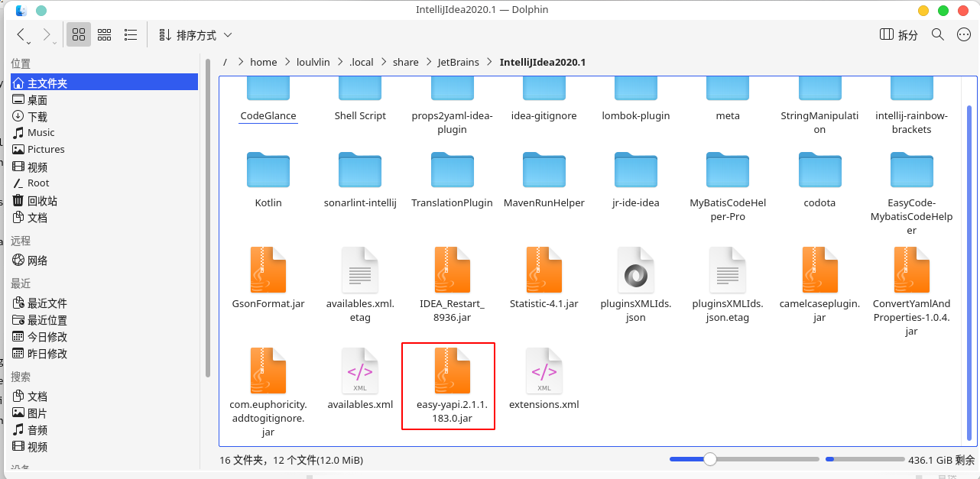Open Pictures in the places sidebar
Image resolution: width=980 pixels, height=479 pixels.
[x=104, y=150]
